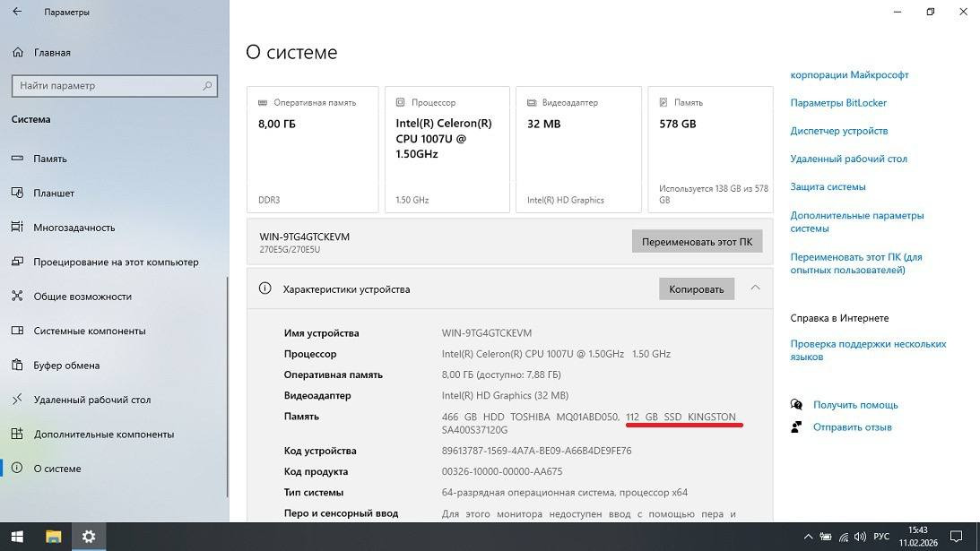Click the back arrow in Settings header
This screenshot has width=980, height=551.
18,13
